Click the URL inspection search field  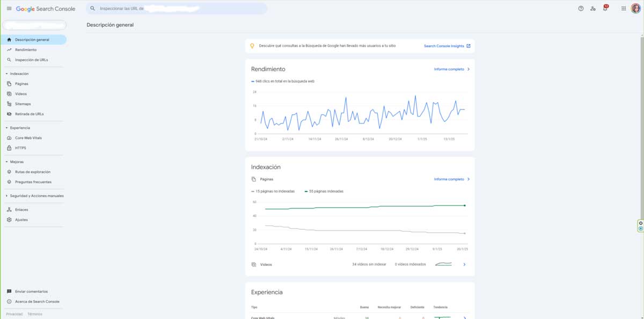tap(177, 9)
